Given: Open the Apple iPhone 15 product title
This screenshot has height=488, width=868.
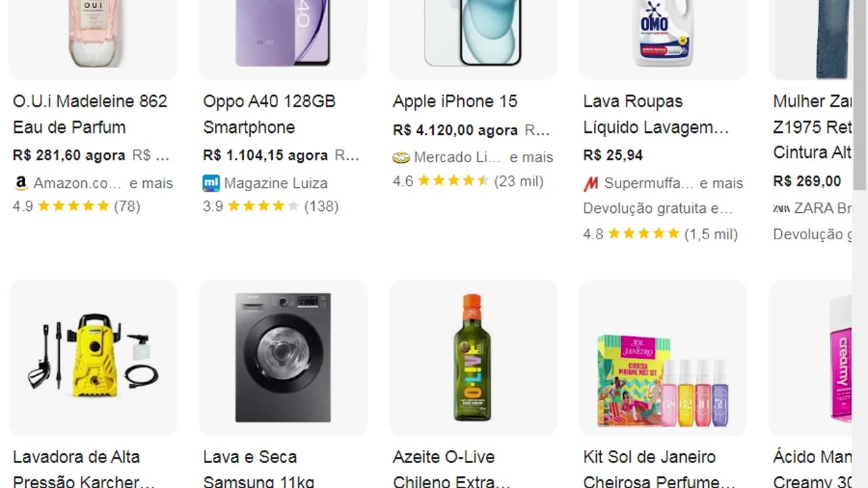Looking at the screenshot, I should tap(454, 102).
